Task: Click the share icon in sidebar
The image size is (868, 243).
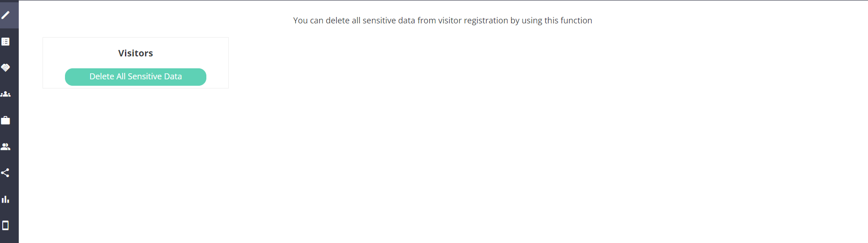Action: [x=5, y=173]
